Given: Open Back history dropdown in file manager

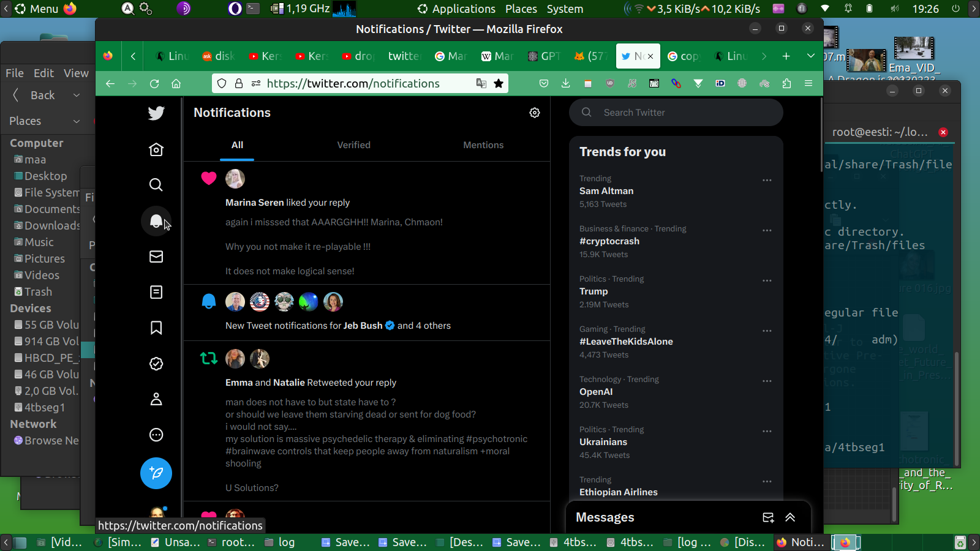Looking at the screenshot, I should tap(77, 95).
